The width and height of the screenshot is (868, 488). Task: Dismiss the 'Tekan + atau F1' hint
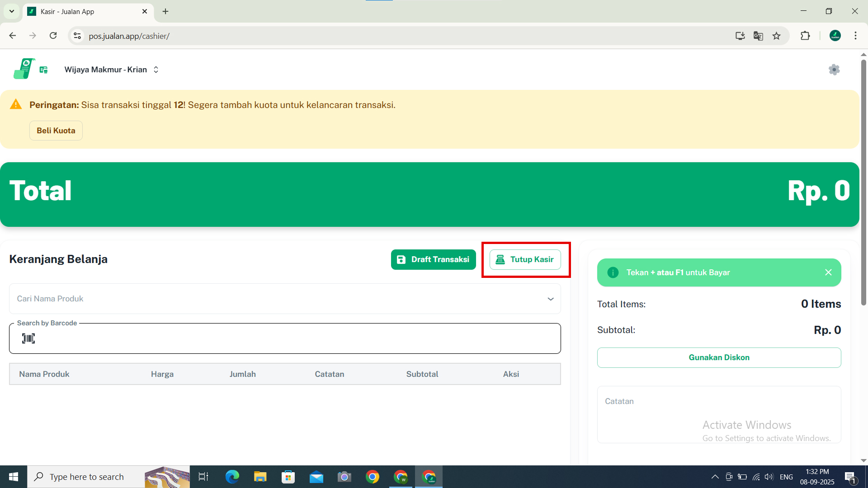pyautogui.click(x=828, y=272)
